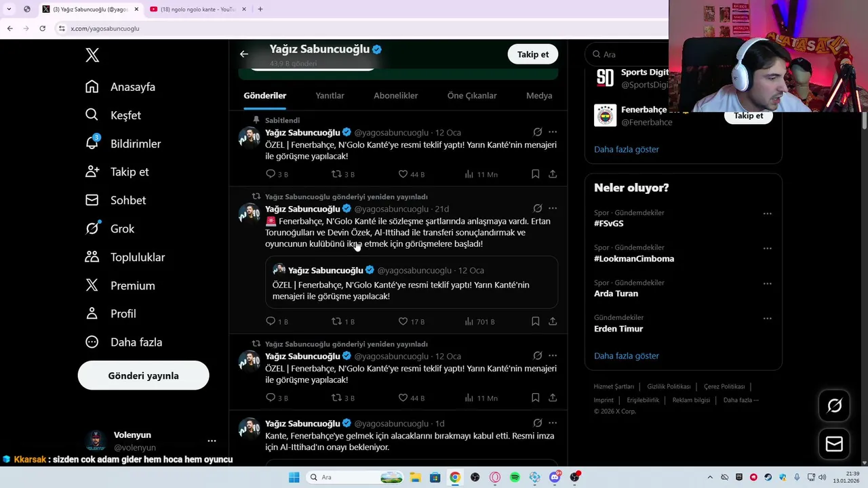Open Premium in sidebar
The width and height of the screenshot is (868, 488).
coord(120,286)
